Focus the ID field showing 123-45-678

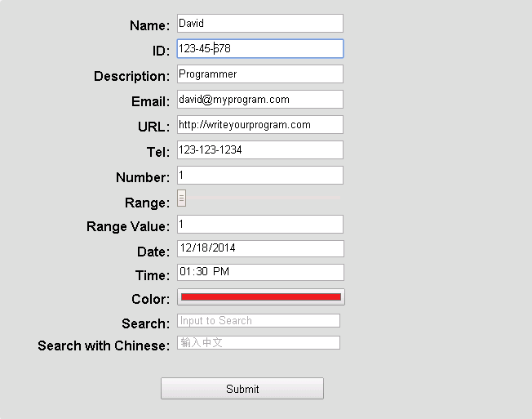tap(259, 49)
